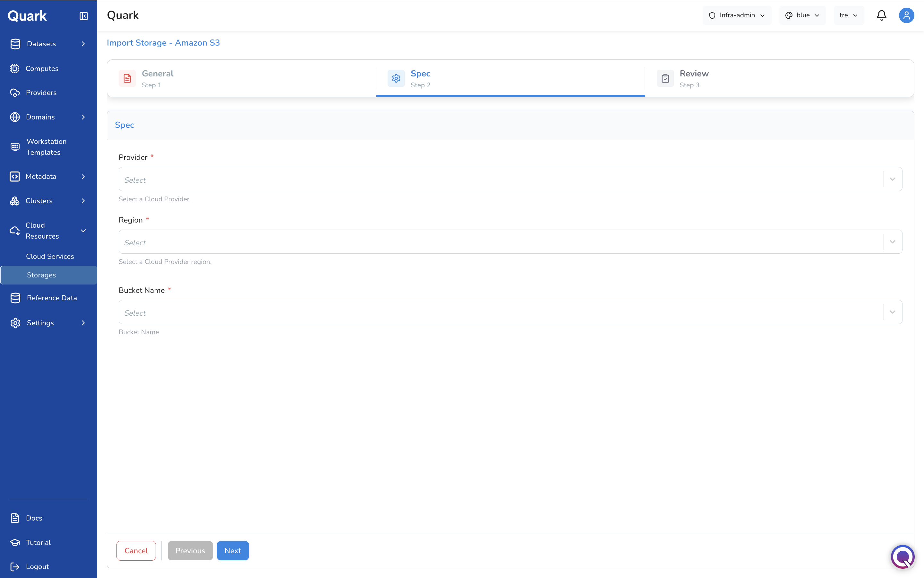This screenshot has height=578, width=924.
Task: Collapse the Cloud Resources submenu chevron
Action: pyautogui.click(x=83, y=231)
